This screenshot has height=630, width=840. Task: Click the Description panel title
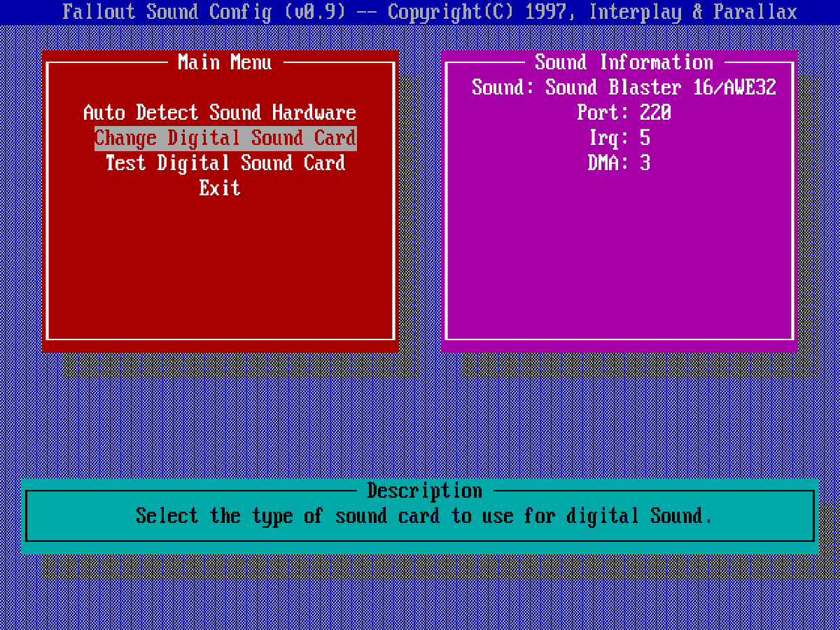click(x=424, y=491)
